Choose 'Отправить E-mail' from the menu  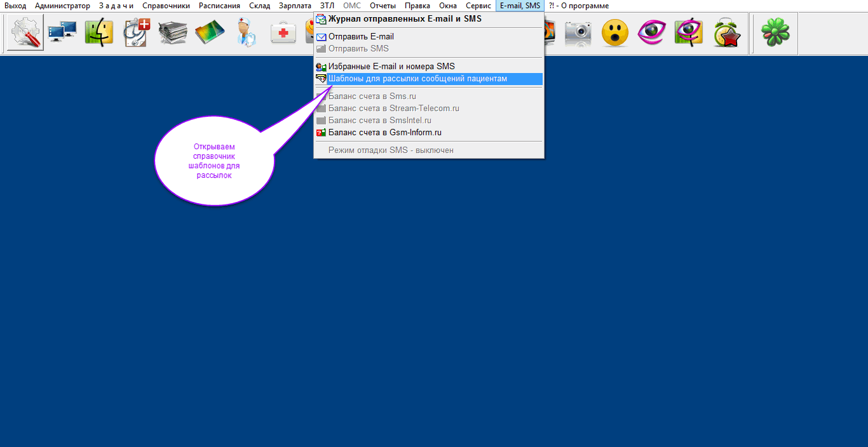coord(361,37)
